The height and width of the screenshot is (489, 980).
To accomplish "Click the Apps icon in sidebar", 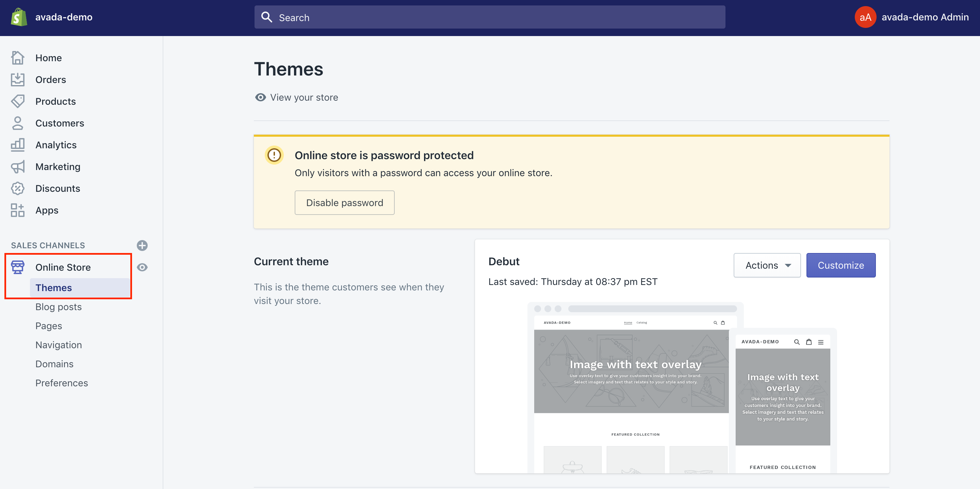I will click(17, 210).
